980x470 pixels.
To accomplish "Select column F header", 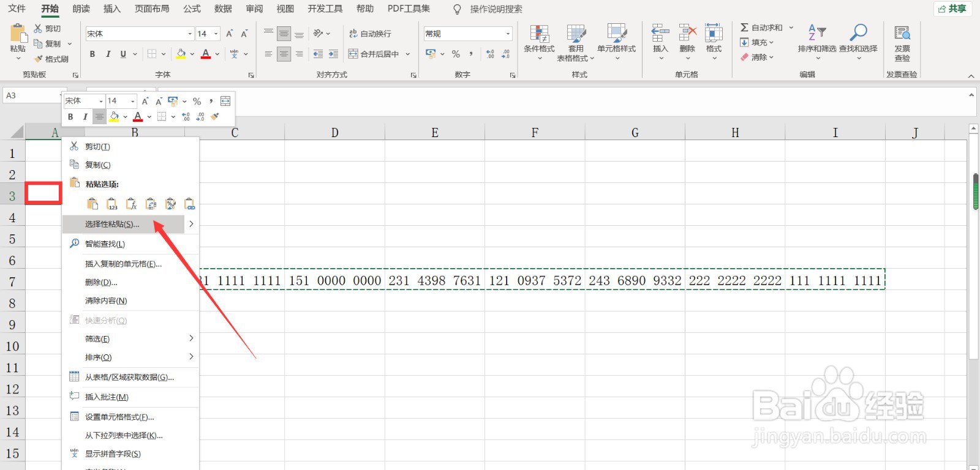I will tap(535, 132).
